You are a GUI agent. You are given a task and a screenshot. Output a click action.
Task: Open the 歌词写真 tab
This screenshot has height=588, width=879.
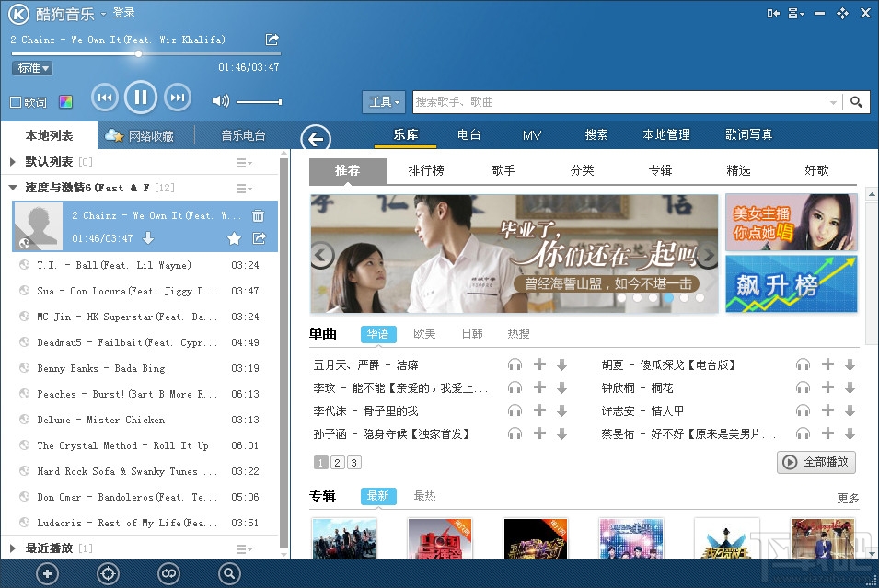(749, 134)
